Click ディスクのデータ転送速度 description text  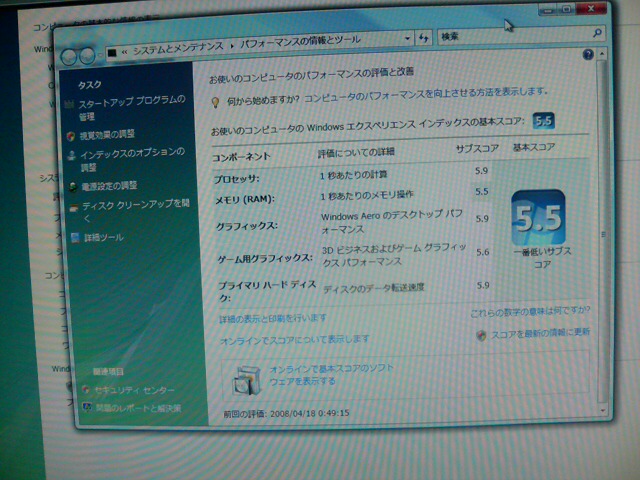[x=373, y=288]
